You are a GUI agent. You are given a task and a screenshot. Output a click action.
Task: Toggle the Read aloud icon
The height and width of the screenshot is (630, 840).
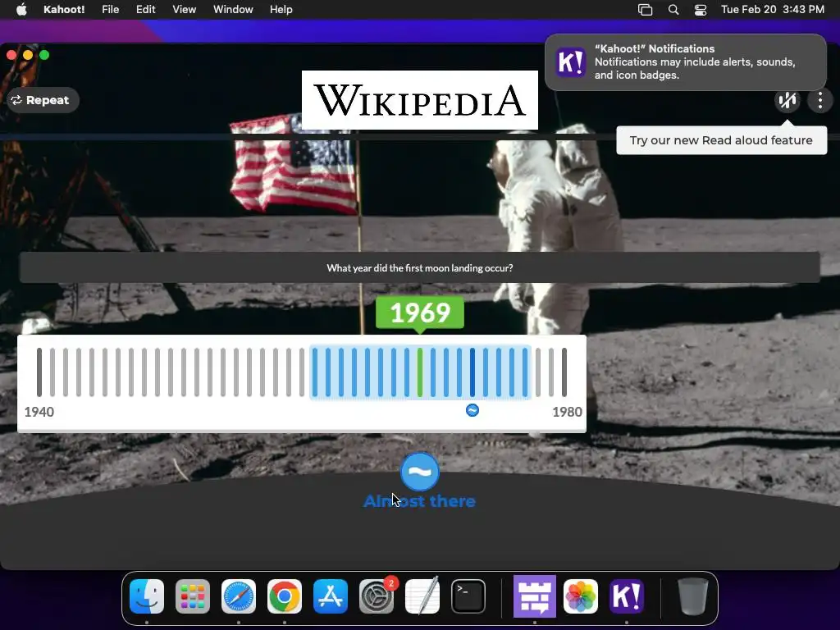point(787,100)
